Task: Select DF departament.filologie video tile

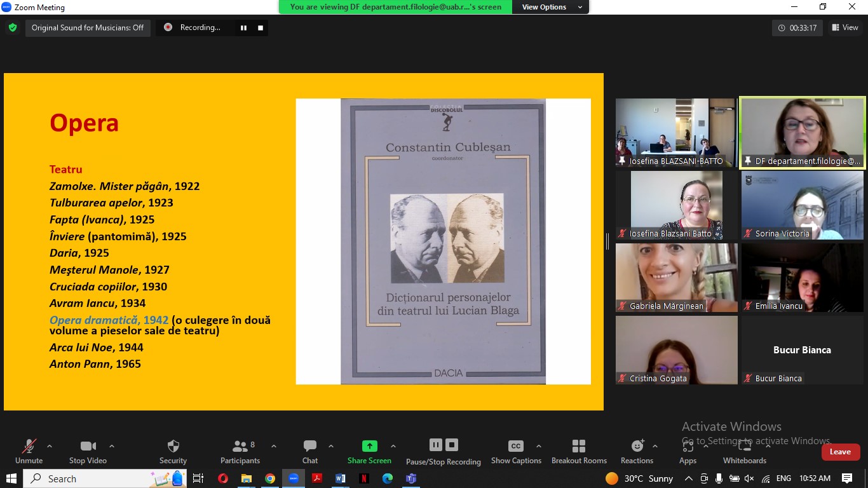Action: pyautogui.click(x=803, y=133)
